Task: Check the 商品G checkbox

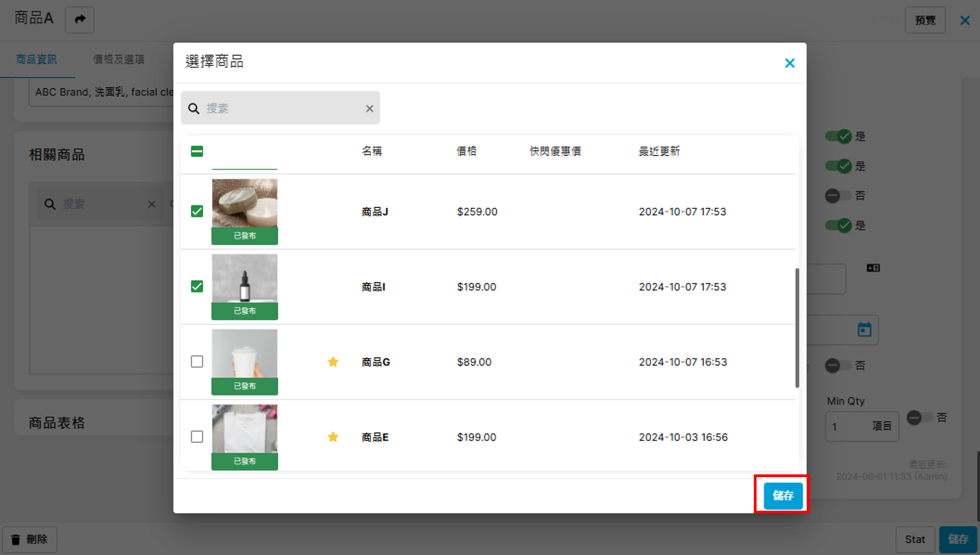Action: (x=197, y=361)
